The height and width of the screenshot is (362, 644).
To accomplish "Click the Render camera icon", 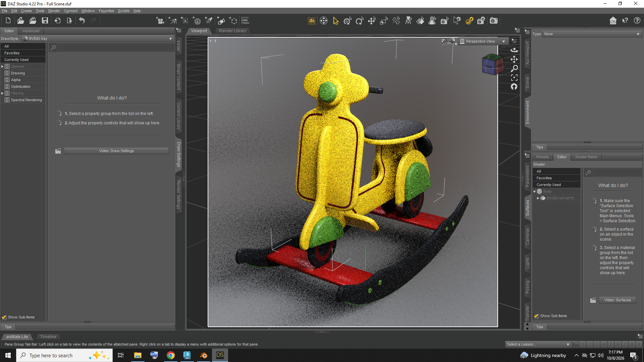I will pyautogui.click(x=493, y=21).
